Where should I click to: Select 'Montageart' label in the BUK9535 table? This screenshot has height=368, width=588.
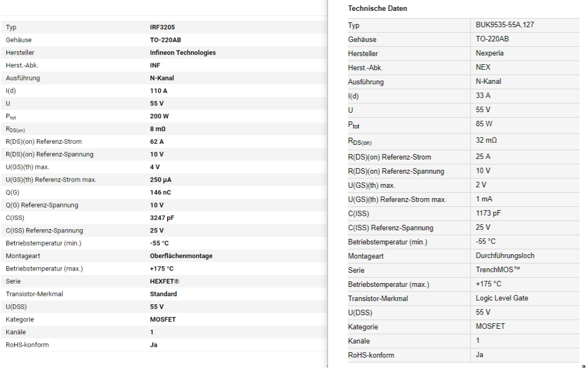click(x=366, y=256)
